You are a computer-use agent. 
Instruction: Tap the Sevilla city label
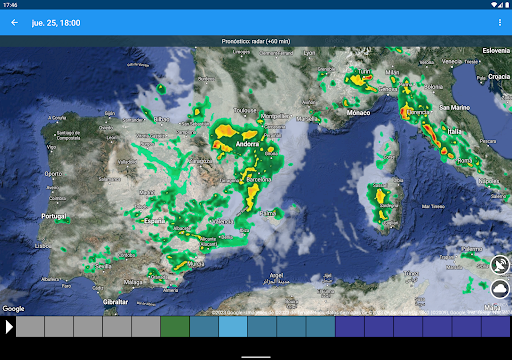point(103,266)
